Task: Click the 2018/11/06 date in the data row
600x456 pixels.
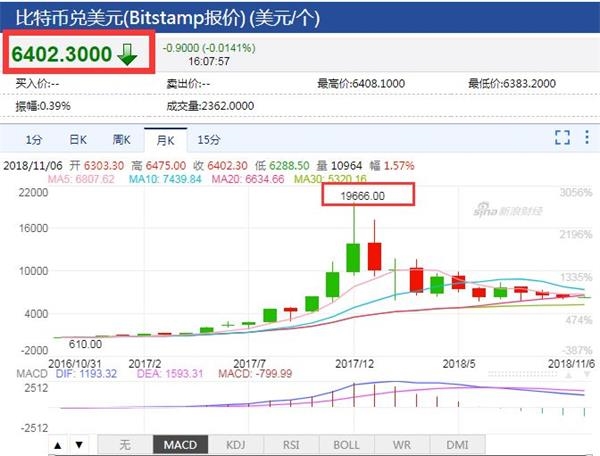Action: (x=33, y=166)
